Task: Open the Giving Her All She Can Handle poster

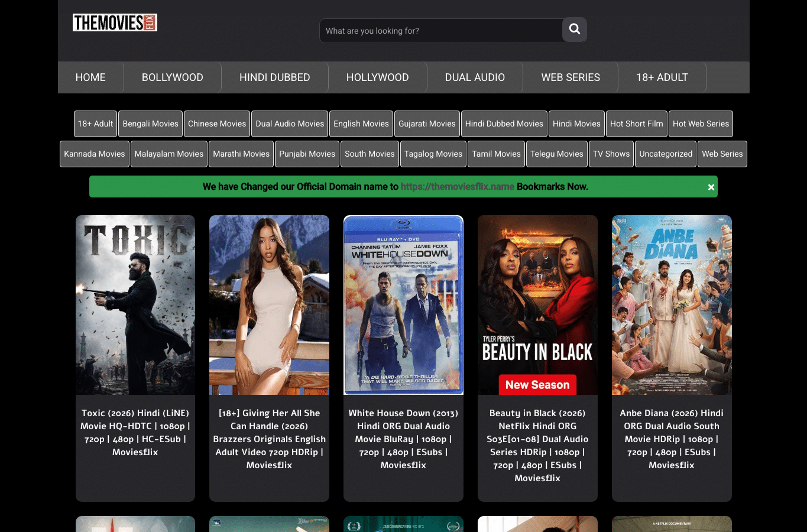Action: click(269, 305)
